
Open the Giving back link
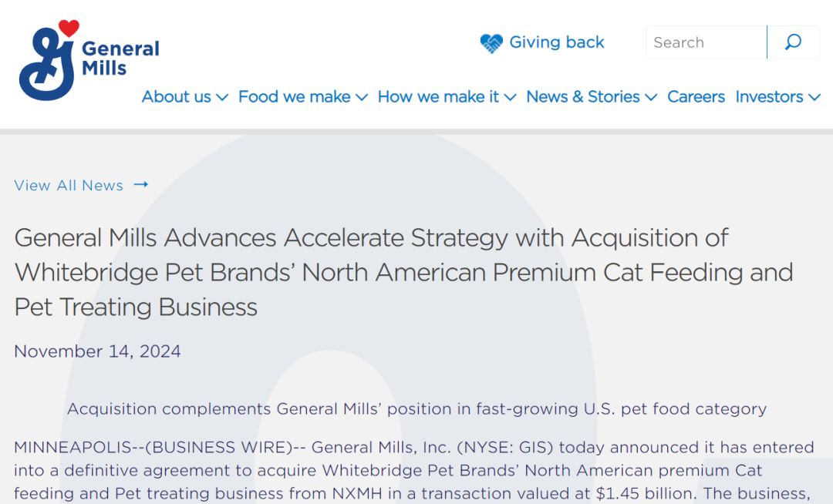557,42
